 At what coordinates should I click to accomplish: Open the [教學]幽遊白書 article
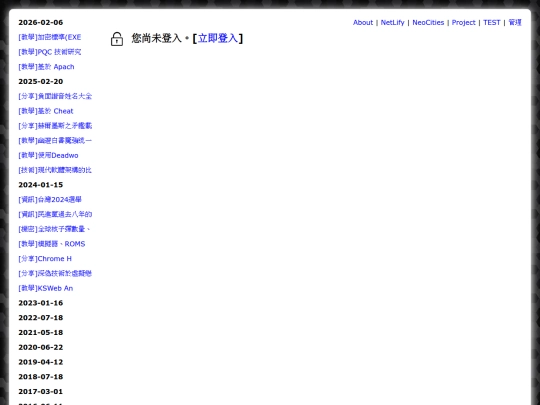pos(55,141)
